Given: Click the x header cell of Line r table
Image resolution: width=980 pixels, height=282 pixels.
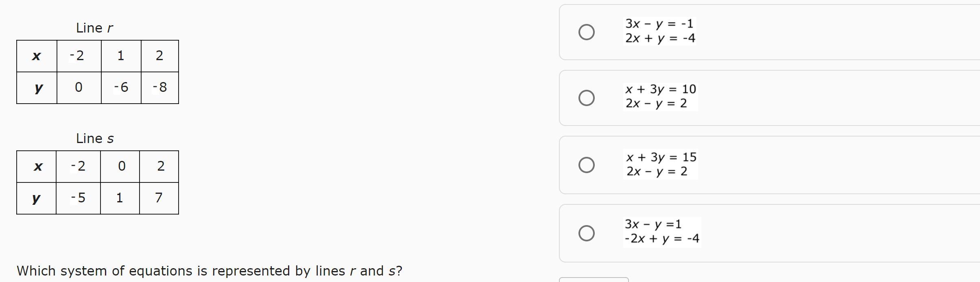Looking at the screenshot, I should (37, 56).
